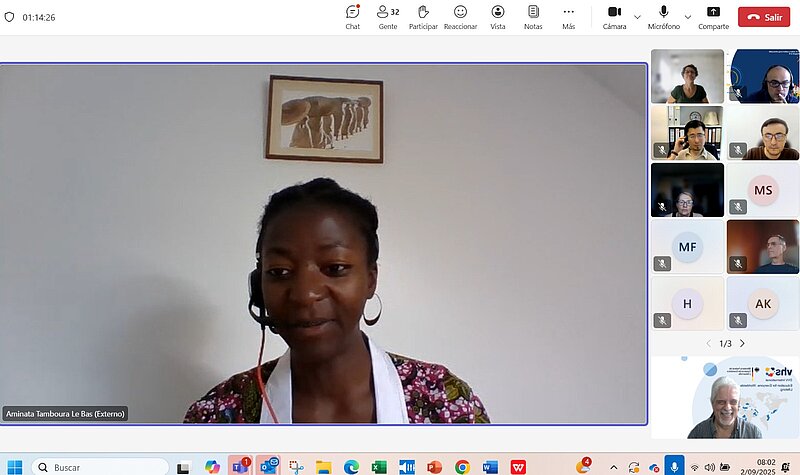Toggle the Micrófono mute state

point(663,17)
